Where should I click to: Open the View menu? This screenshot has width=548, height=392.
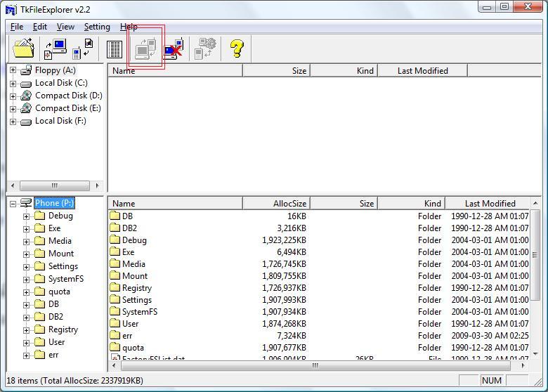coord(65,27)
